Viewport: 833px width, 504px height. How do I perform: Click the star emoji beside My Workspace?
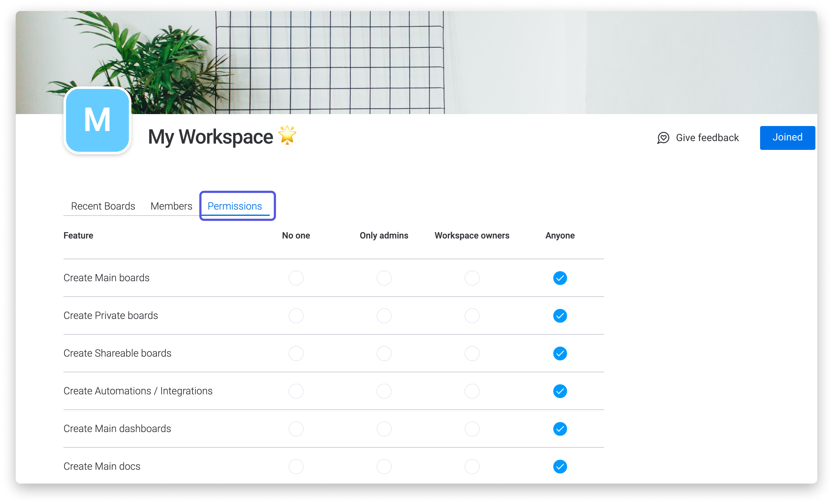287,135
